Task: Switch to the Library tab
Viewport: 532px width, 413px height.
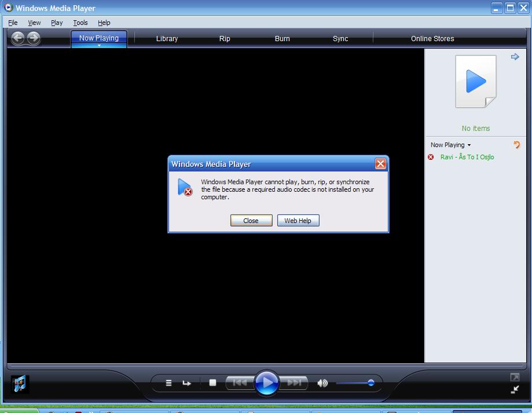Action: tap(167, 39)
